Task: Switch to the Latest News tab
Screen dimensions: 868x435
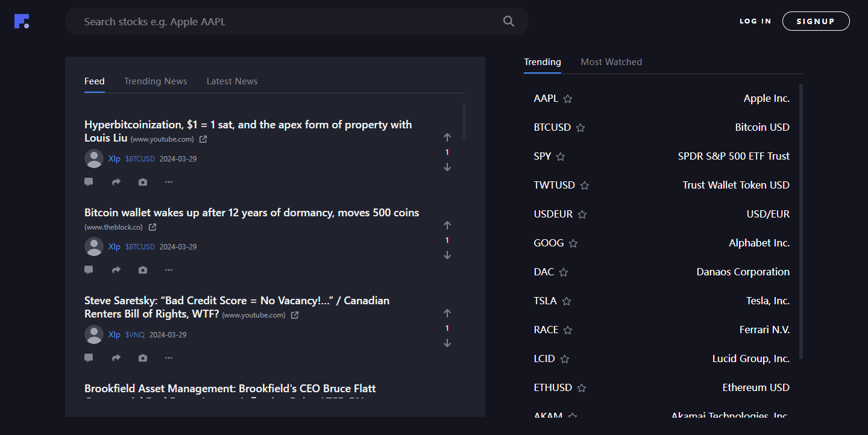Action: (x=232, y=81)
